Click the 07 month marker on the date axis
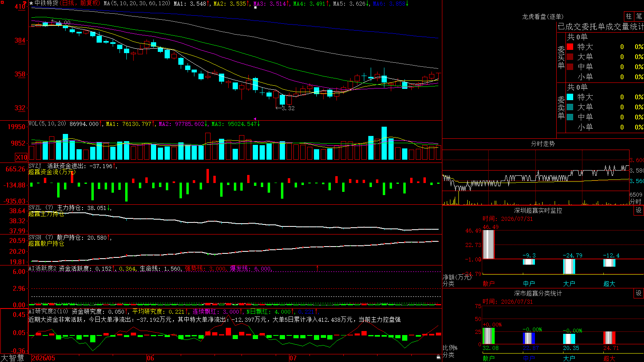 [293, 358]
